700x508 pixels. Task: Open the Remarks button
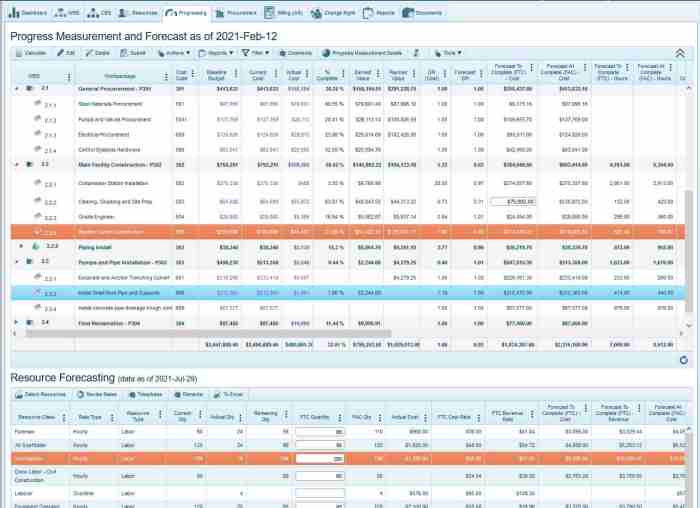pyautogui.click(x=188, y=395)
